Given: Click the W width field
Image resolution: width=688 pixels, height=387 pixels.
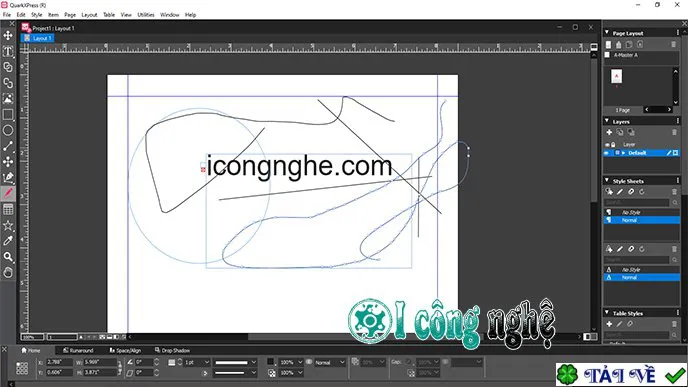Looking at the screenshot, I should (100, 362).
